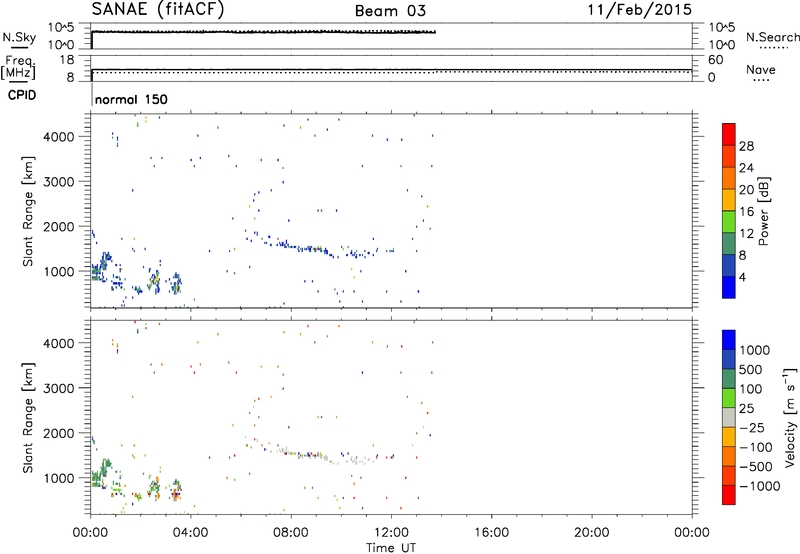Click the 28 value on Power colorbar
The width and height of the screenshot is (800, 554).
(746, 146)
